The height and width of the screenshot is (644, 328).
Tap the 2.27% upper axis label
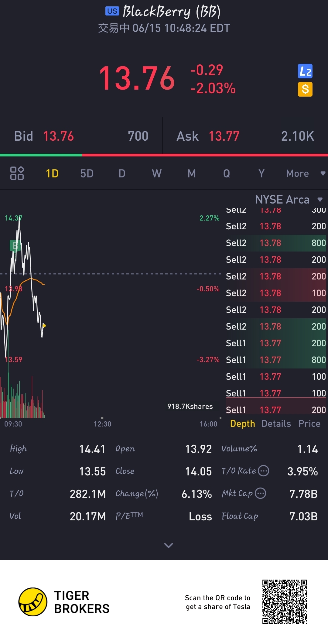(x=209, y=218)
